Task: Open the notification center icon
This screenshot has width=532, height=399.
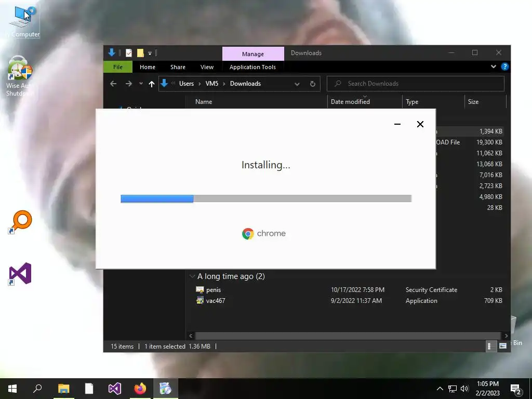Action: (516, 390)
